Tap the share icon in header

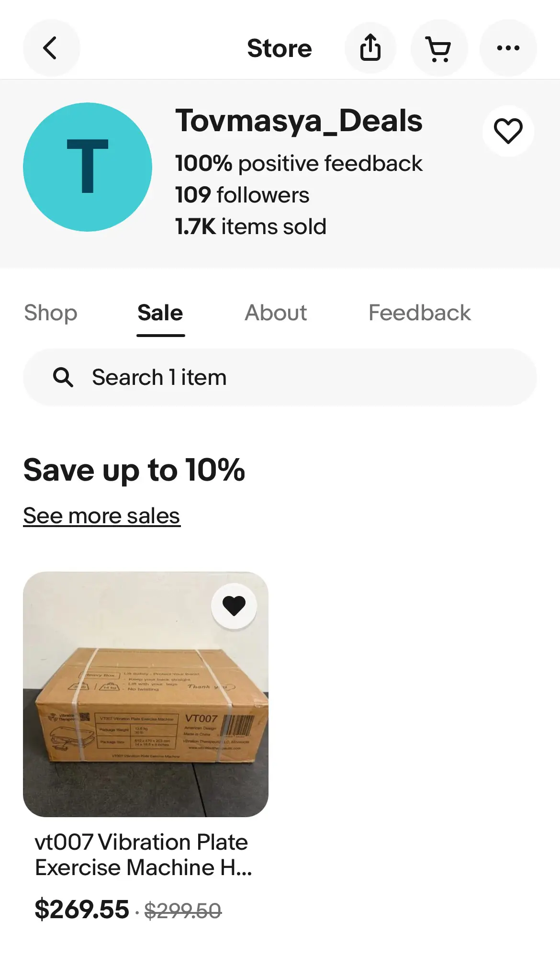(x=370, y=48)
